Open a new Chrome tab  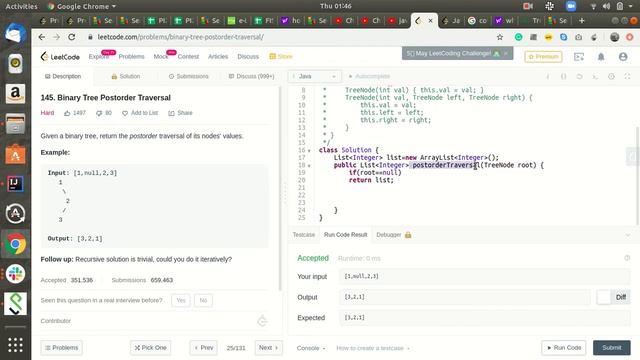coord(582,20)
